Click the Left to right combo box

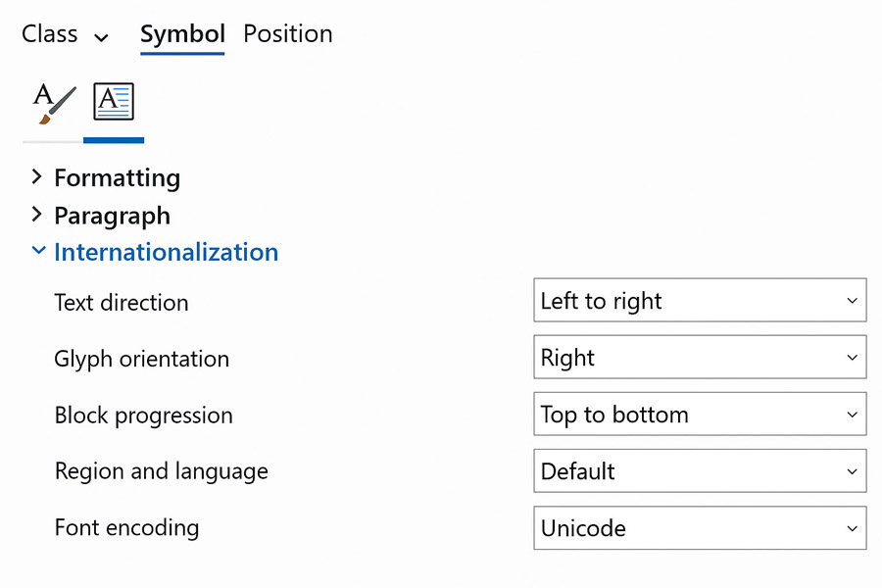(700, 300)
